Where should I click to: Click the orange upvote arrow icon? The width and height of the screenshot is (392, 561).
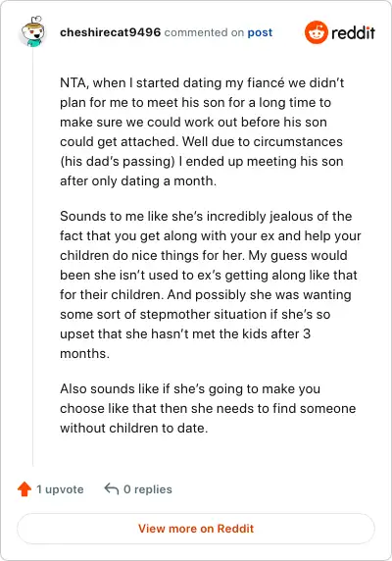click(x=24, y=489)
